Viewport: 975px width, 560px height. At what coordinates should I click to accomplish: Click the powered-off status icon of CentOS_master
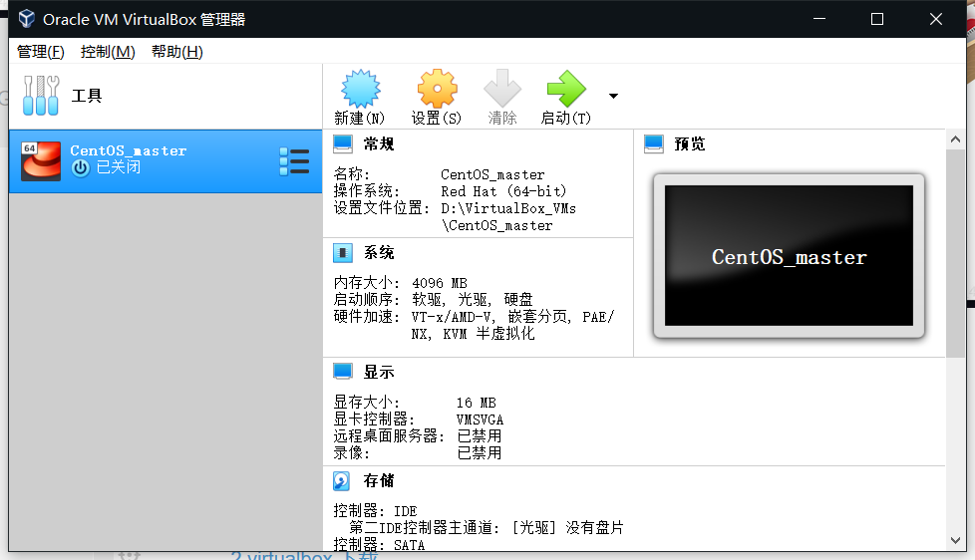(x=80, y=167)
